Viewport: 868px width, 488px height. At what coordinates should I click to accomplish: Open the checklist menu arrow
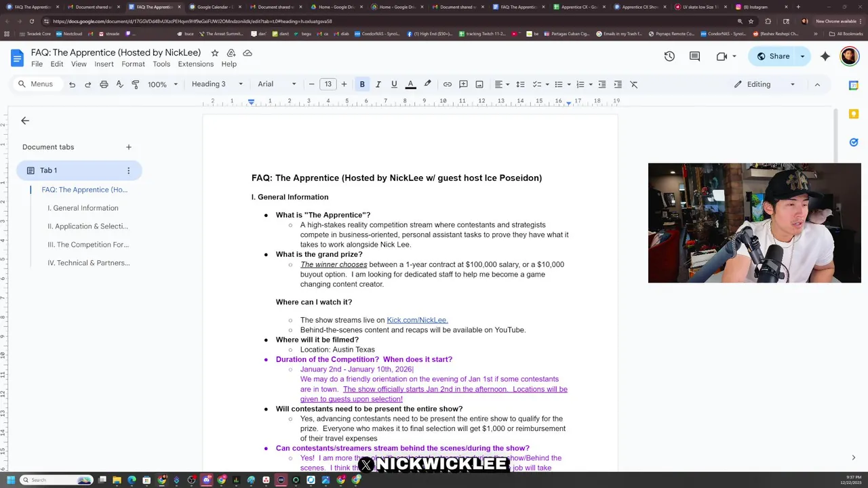coord(547,84)
